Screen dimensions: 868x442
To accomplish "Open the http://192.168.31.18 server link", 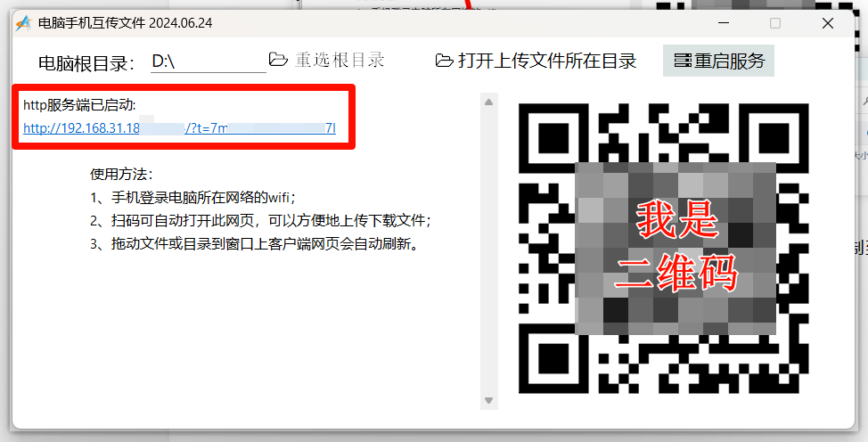I will coord(179,128).
